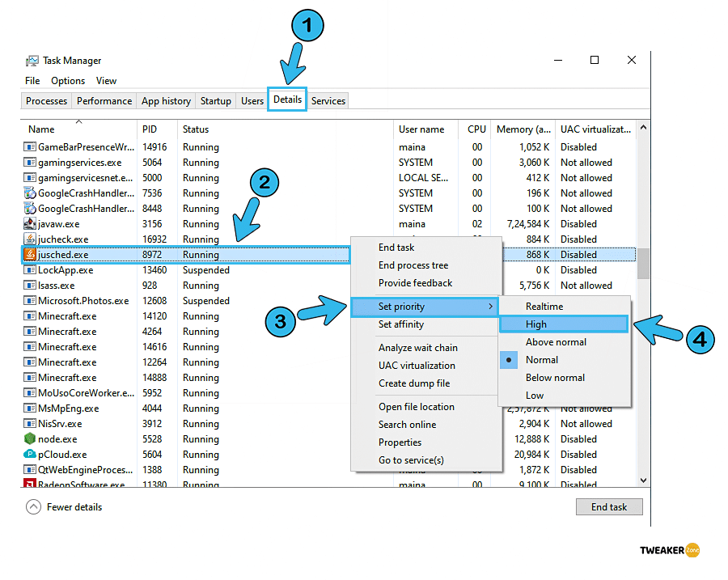Click the End task button
Viewport: 728px width, 580px height.
[609, 507]
